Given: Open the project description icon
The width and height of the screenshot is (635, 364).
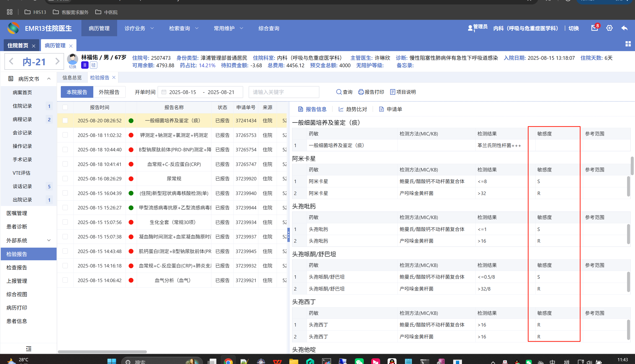Looking at the screenshot, I should tap(393, 92).
